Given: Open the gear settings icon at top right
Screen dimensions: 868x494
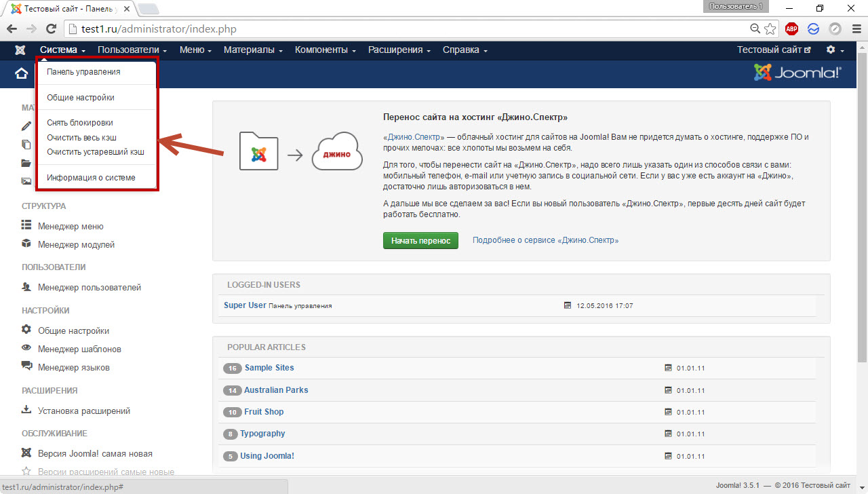Looking at the screenshot, I should 831,50.
